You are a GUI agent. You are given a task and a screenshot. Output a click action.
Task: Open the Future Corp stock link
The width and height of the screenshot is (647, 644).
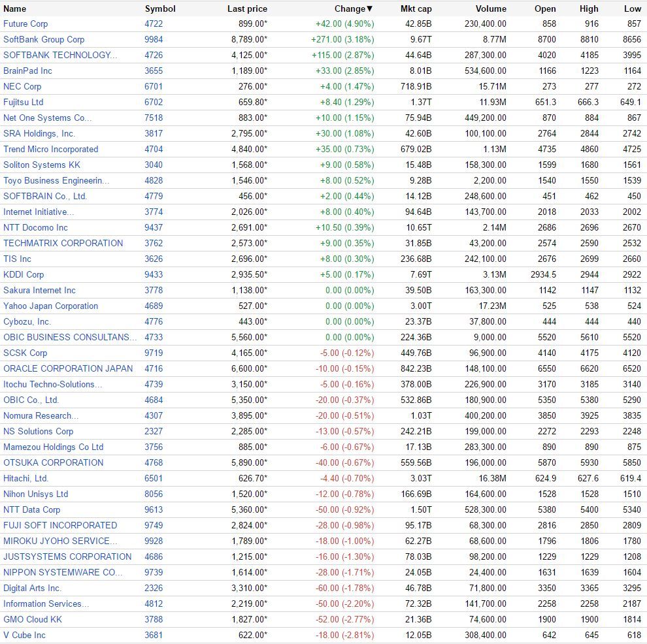pyautogui.click(x=25, y=24)
